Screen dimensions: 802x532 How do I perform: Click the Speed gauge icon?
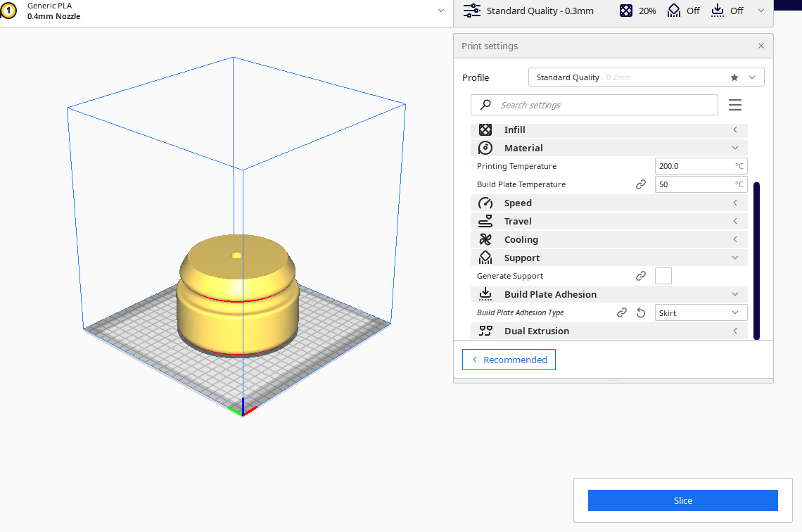[485, 203]
